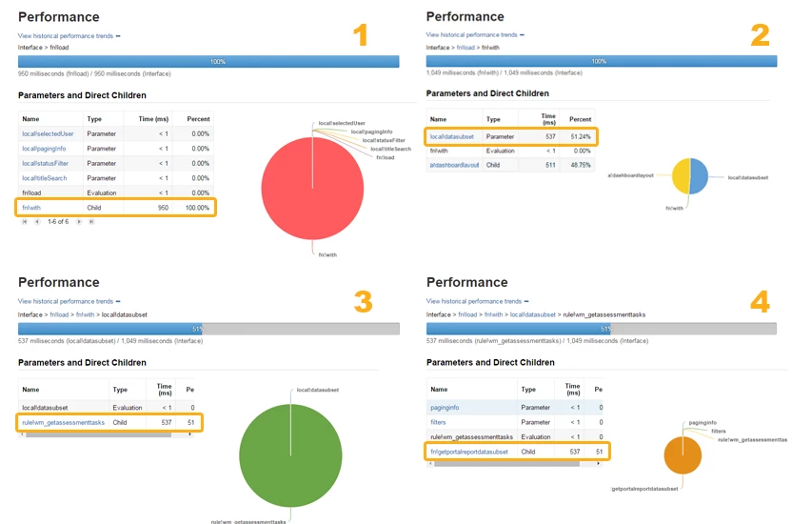Open historical performance trends in 'Interface > fn!load' panel
Viewport: 812px width, 524px height.
69,36
